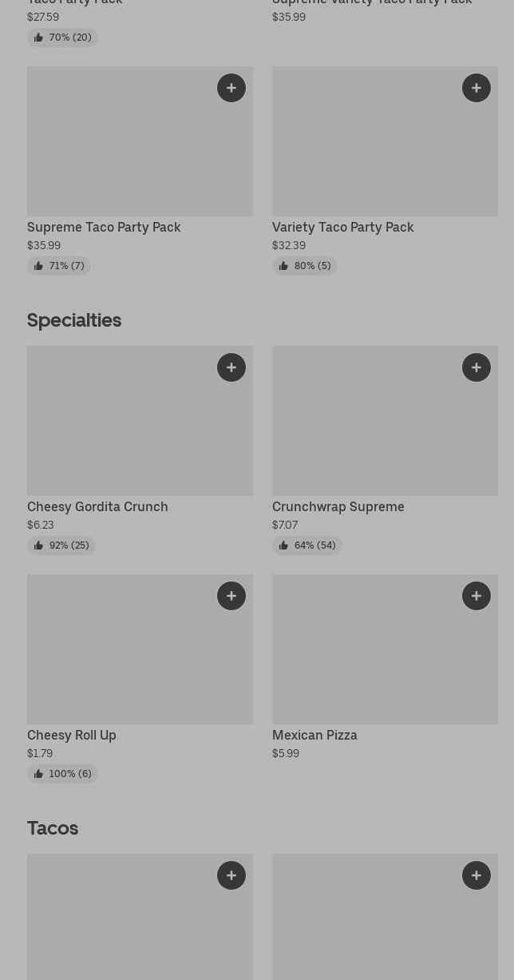The width and height of the screenshot is (514, 980).
Task: Click the 100% (6) rating badge
Action: tap(62, 774)
